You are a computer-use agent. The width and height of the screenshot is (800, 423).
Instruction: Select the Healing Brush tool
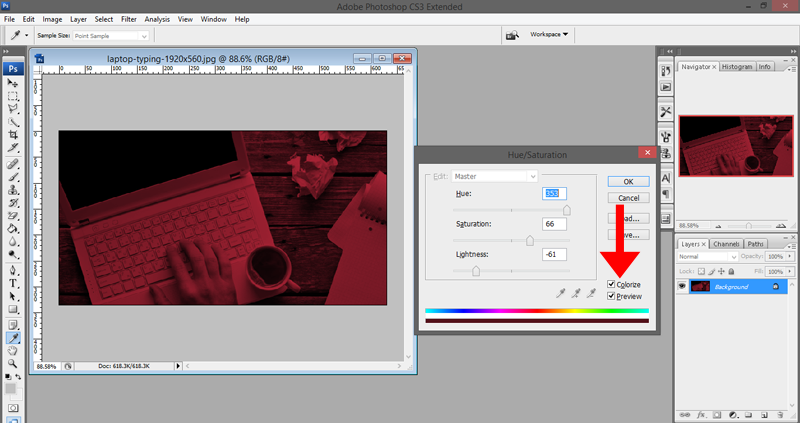click(13, 164)
